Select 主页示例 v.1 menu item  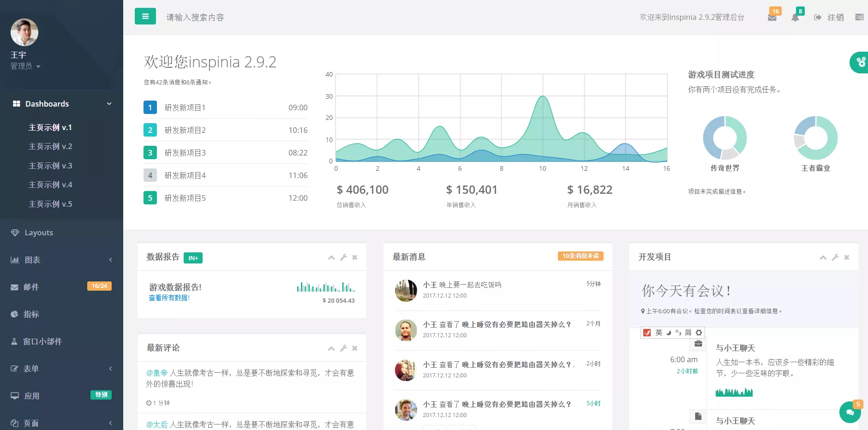(50, 127)
